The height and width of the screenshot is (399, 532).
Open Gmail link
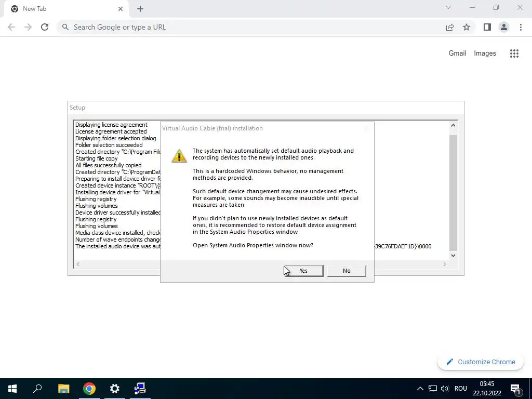pos(457,54)
